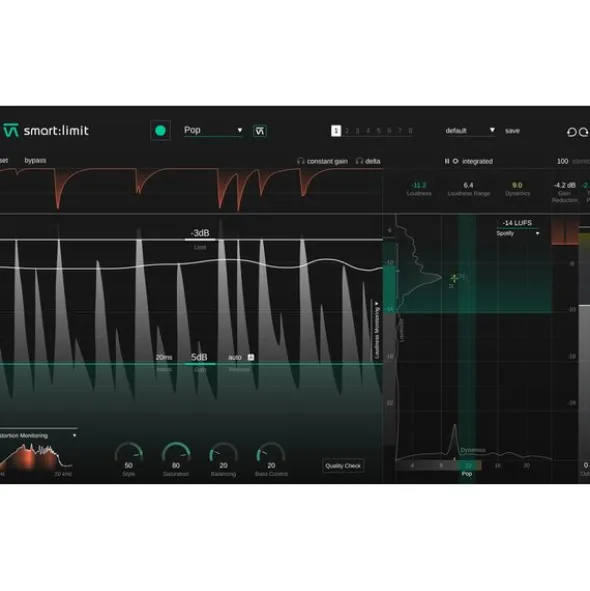Image resolution: width=590 pixels, height=591 pixels.
Task: Collapse the Loudness Monitoring panel arrow
Action: point(376,304)
